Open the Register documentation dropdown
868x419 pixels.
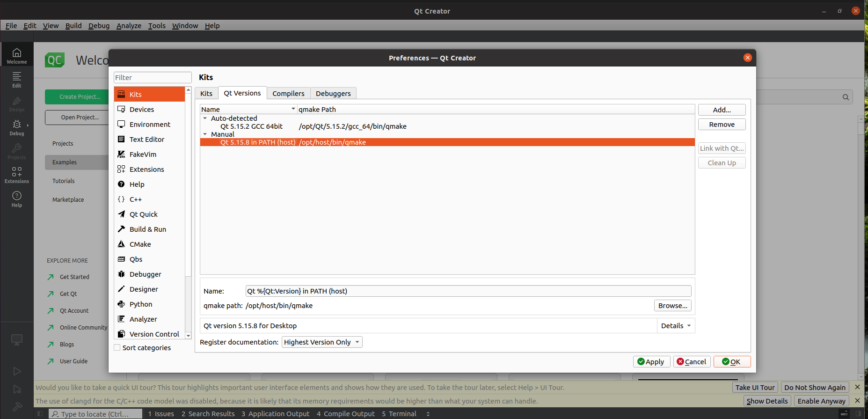pos(322,342)
